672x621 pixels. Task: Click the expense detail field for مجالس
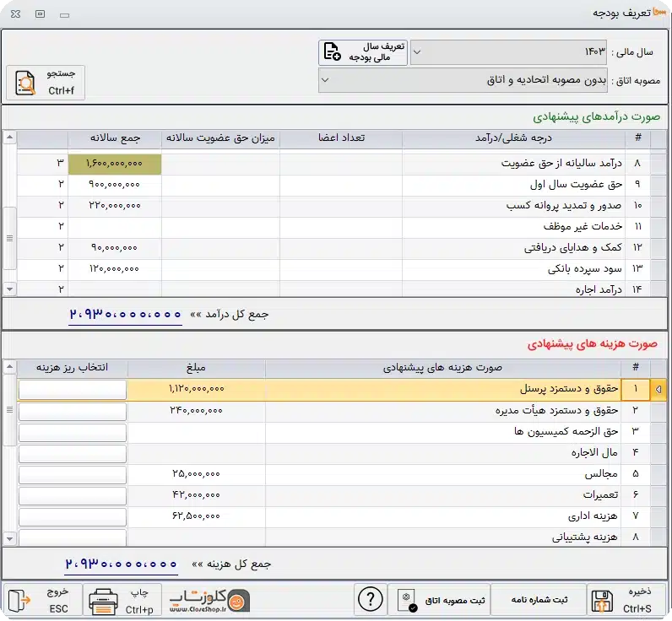pyautogui.click(x=73, y=474)
